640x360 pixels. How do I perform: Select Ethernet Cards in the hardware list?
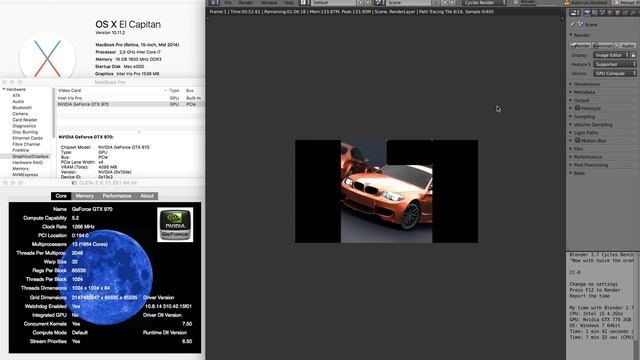pyautogui.click(x=27, y=138)
